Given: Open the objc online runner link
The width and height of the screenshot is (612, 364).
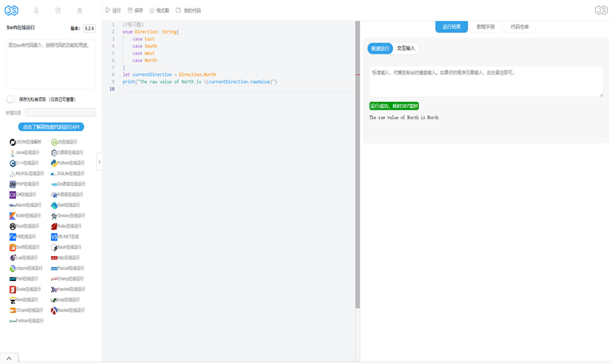Looking at the screenshot, I should pyautogui.click(x=65, y=258).
